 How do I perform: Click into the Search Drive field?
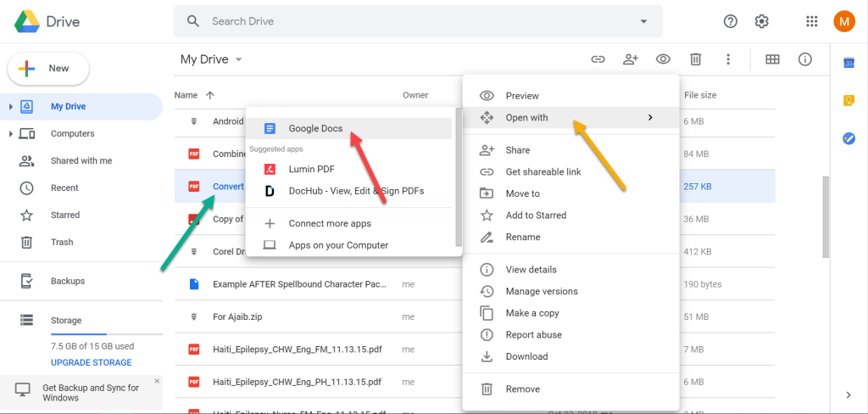click(x=420, y=21)
